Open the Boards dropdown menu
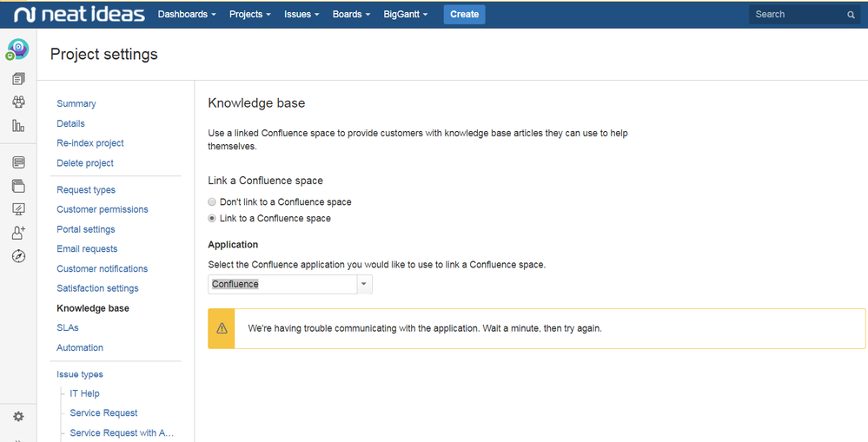 pos(351,15)
